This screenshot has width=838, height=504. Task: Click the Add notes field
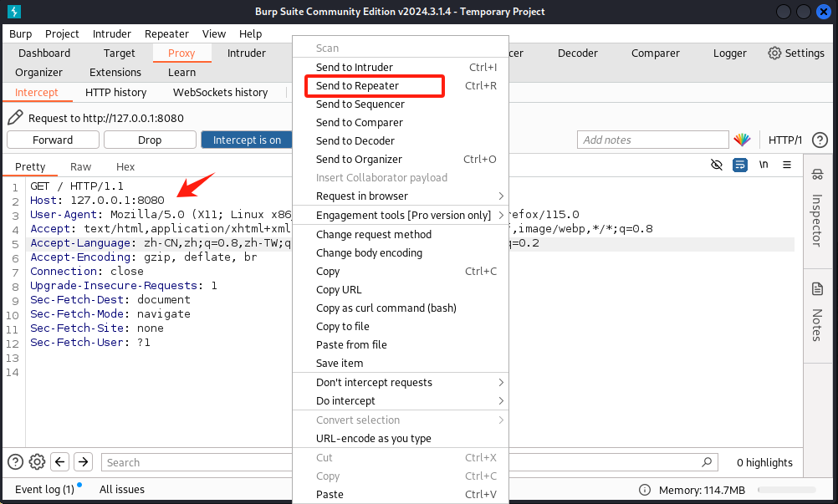(x=652, y=140)
